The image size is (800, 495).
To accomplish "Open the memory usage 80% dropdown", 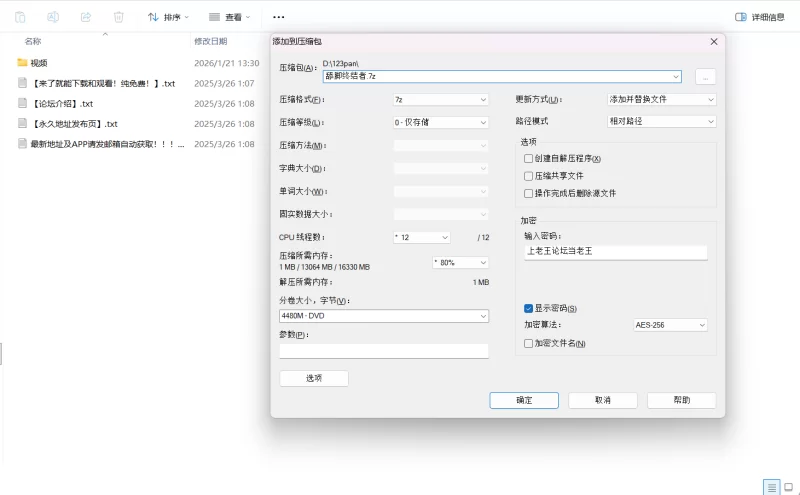I will tap(460, 262).
